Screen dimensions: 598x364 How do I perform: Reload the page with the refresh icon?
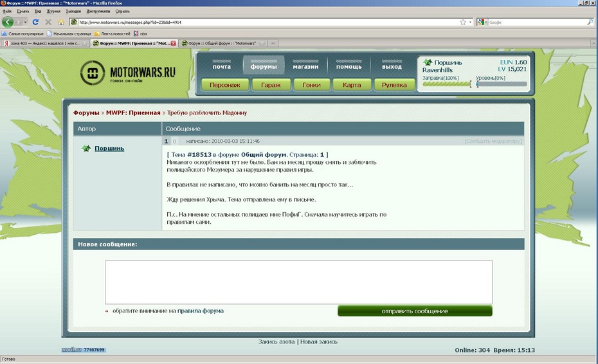pos(35,22)
